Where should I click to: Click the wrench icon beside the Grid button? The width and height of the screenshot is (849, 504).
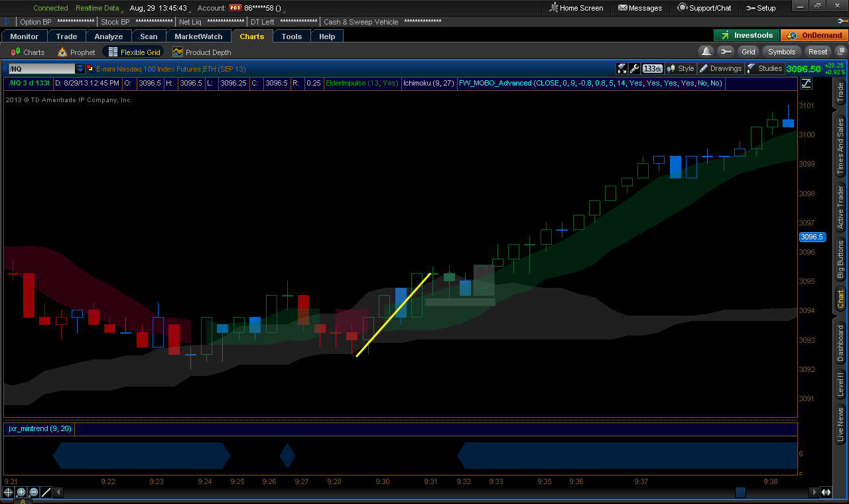(x=726, y=52)
